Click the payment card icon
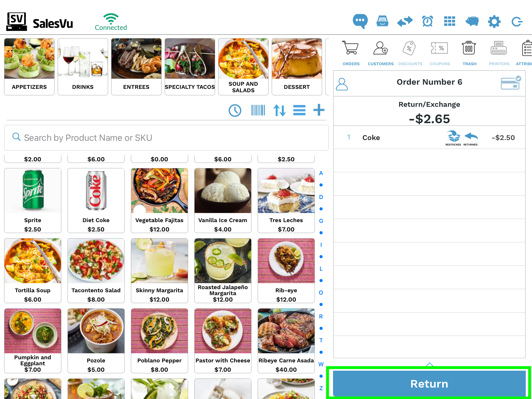Image resolution: width=532 pixels, height=399 pixels. (511, 83)
